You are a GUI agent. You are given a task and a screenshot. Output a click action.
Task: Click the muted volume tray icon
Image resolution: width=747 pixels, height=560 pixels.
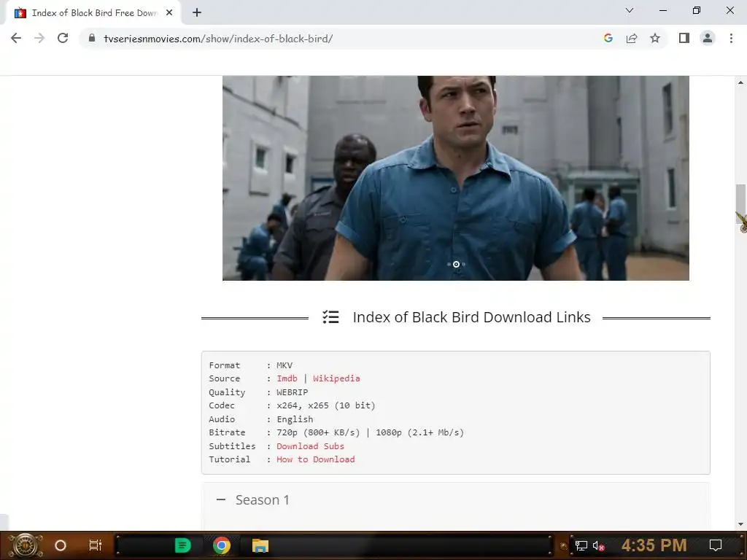pyautogui.click(x=599, y=545)
